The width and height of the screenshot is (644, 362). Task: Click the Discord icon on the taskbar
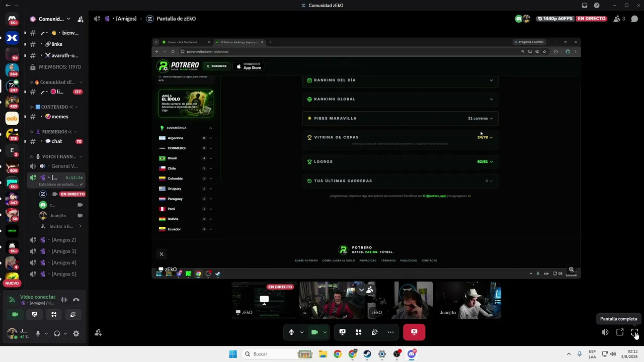412,354
